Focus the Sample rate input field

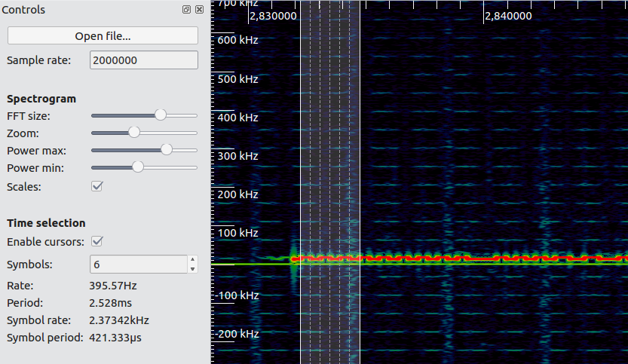coord(143,60)
